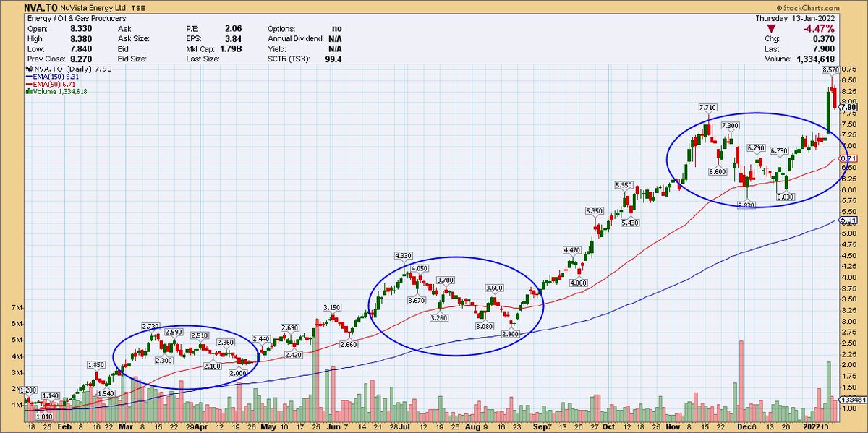The image size is (868, 433).
Task: Click the Options value no
Action: [x=338, y=27]
